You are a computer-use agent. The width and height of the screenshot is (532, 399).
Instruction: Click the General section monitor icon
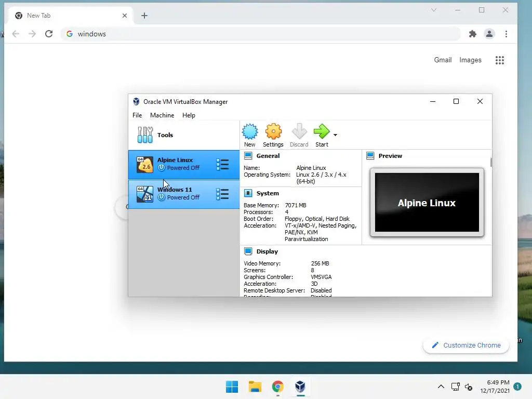[248, 156]
